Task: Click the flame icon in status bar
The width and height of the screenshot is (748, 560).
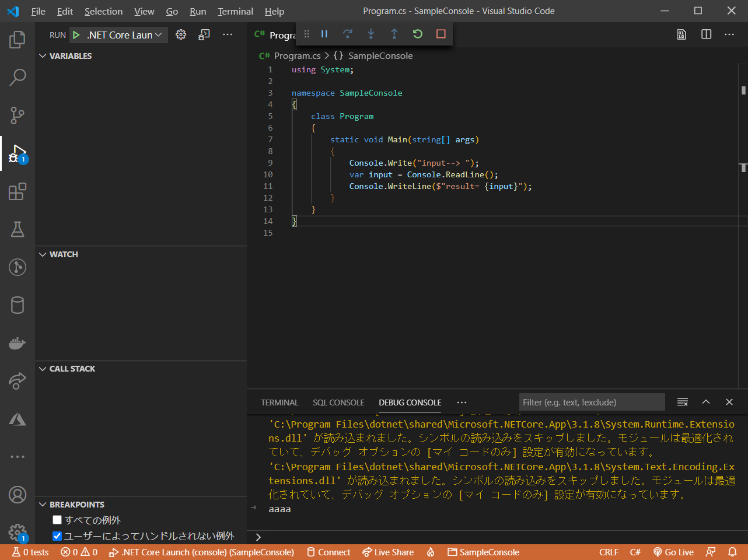Action: [x=431, y=552]
